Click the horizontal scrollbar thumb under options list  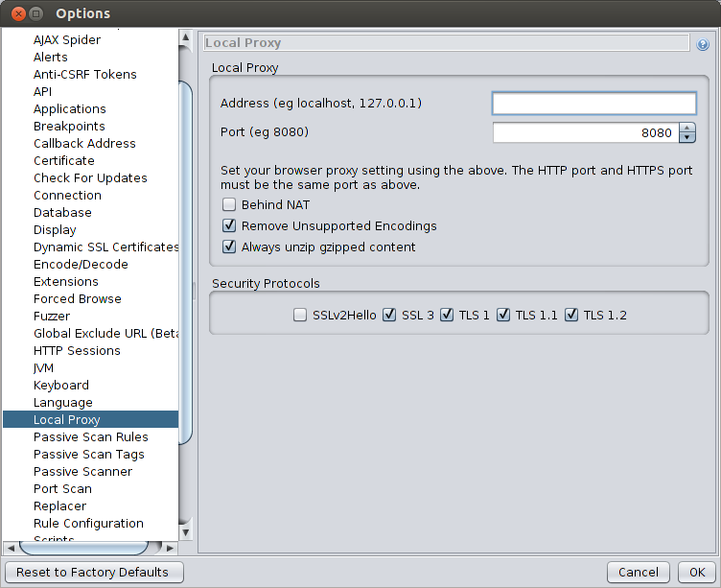tap(83, 548)
